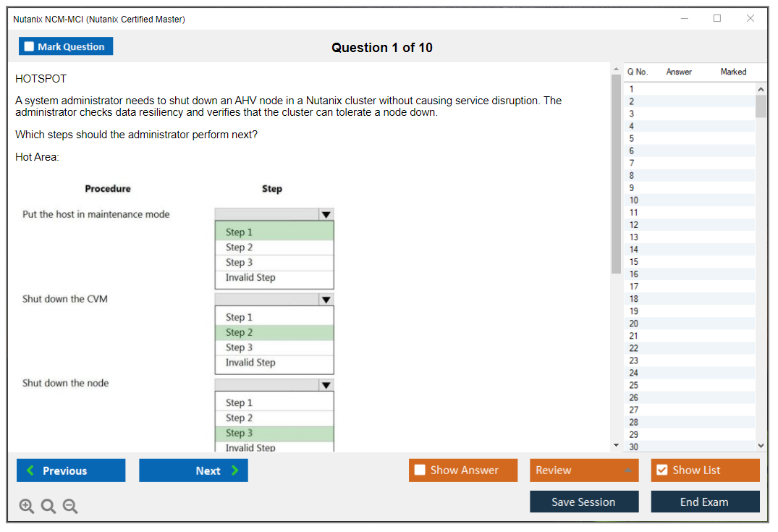Choose Invalid Step for Shut down CVM
The width and height of the screenshot is (778, 532).
click(274, 363)
